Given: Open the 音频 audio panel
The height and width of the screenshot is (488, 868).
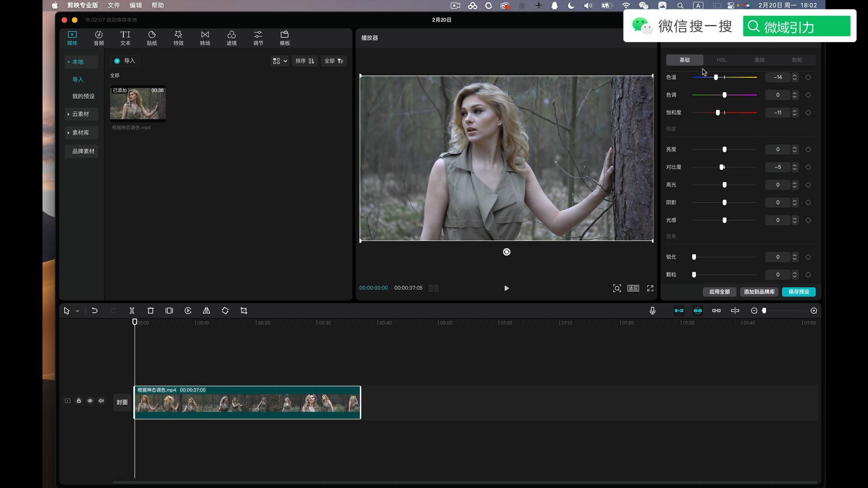Looking at the screenshot, I should (99, 38).
